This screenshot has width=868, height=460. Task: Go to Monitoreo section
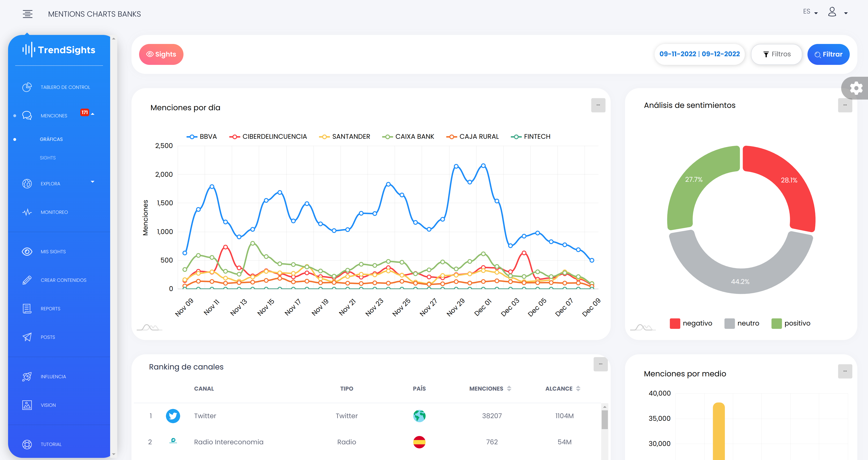pos(59,212)
